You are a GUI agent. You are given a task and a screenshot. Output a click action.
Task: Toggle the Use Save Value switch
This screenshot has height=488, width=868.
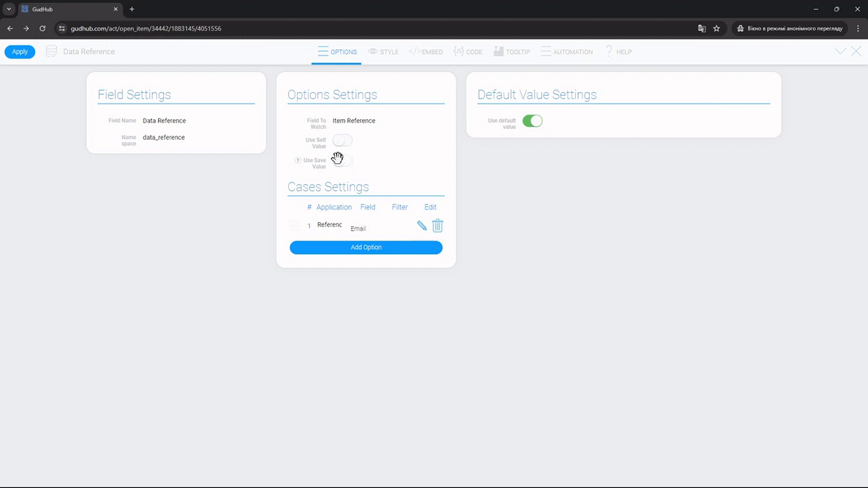click(342, 161)
